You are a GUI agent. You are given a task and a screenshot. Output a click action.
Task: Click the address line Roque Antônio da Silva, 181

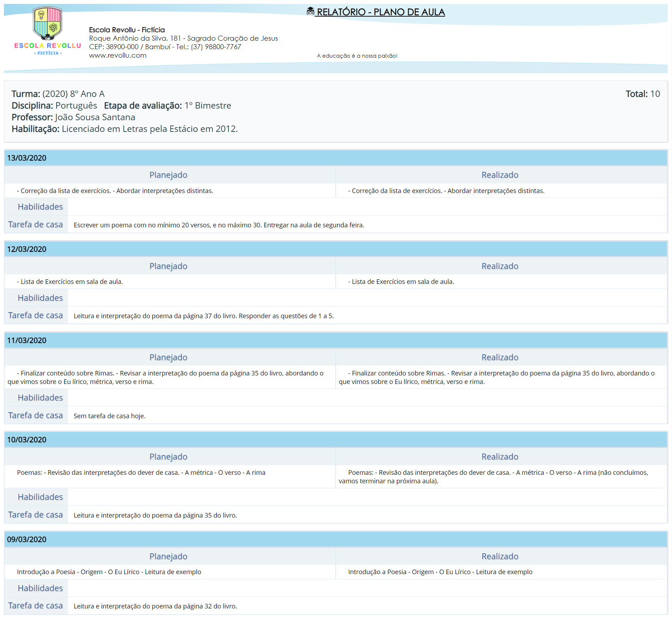click(x=183, y=38)
